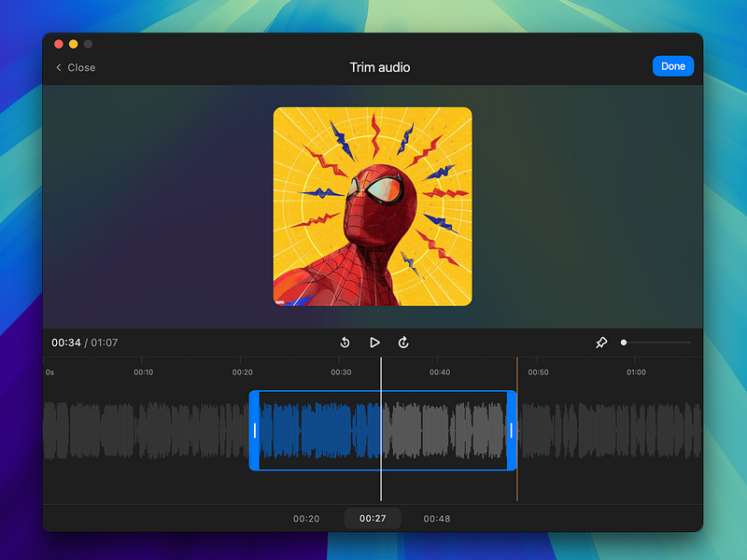Click the Done button

pyautogui.click(x=672, y=66)
